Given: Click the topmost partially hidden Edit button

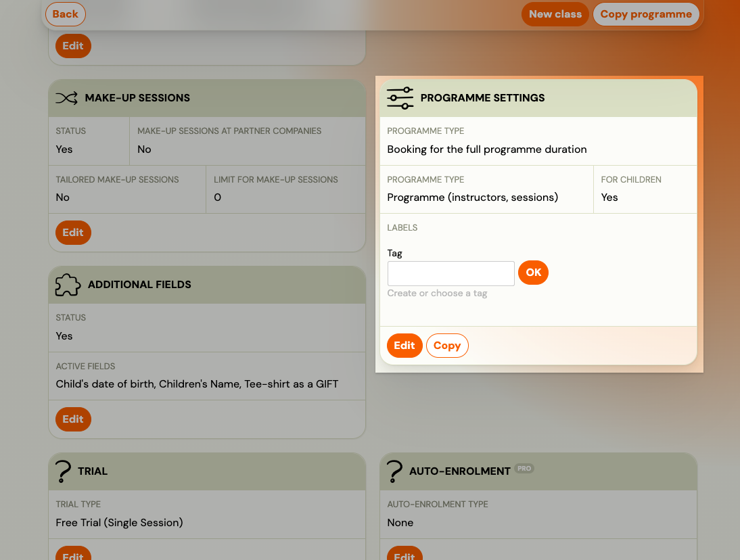Looking at the screenshot, I should [73, 46].
